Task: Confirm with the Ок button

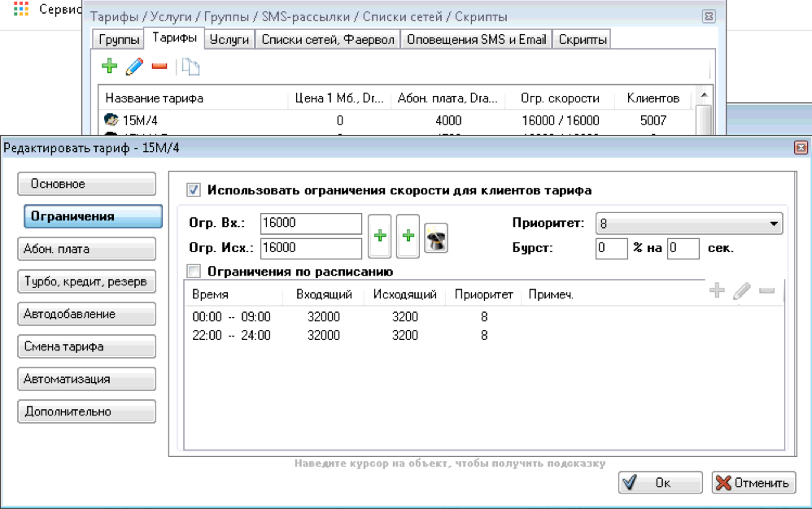Action: (661, 483)
